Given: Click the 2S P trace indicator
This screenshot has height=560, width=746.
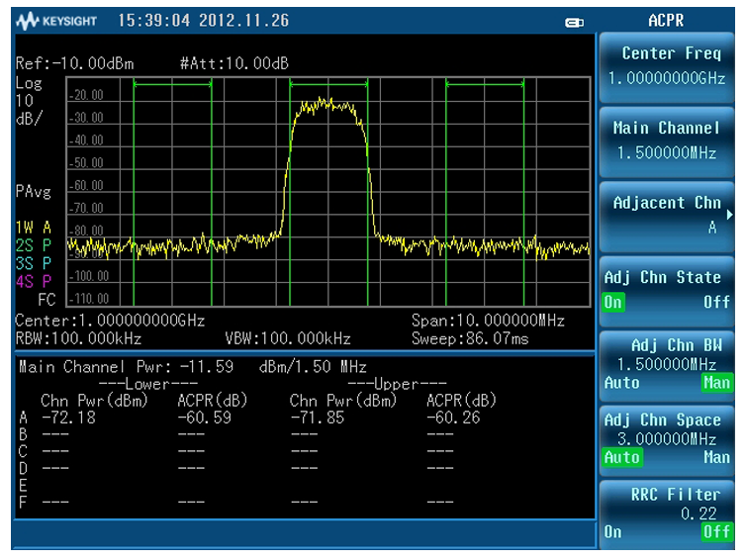Looking at the screenshot, I should click(34, 245).
